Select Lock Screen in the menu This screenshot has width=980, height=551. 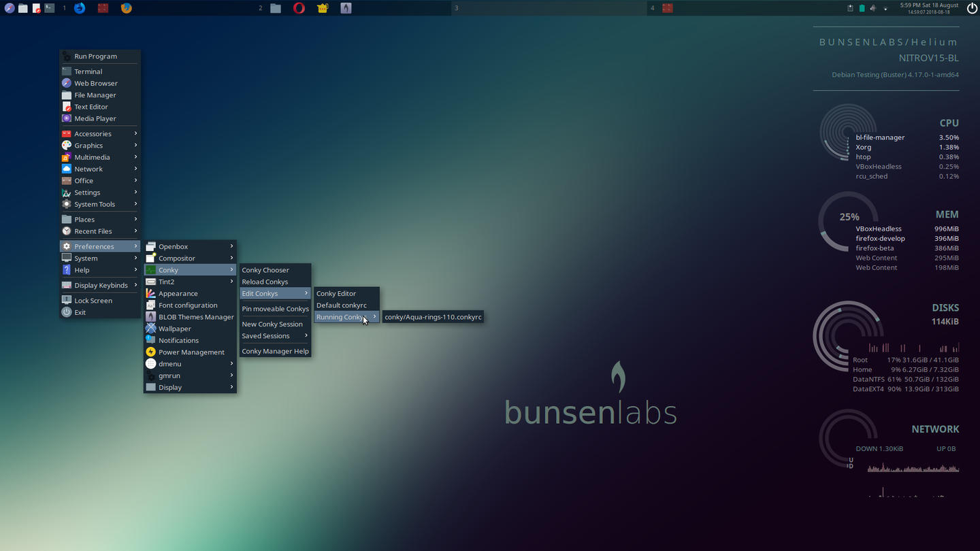[x=100, y=301]
